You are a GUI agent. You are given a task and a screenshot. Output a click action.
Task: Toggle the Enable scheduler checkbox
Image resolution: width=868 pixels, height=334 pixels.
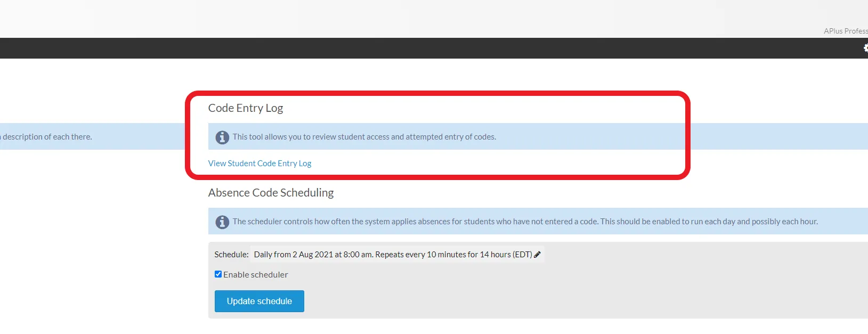(x=218, y=274)
